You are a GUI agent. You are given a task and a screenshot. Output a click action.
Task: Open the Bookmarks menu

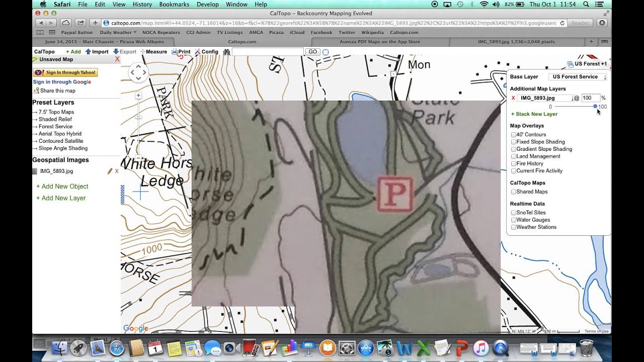click(174, 4)
